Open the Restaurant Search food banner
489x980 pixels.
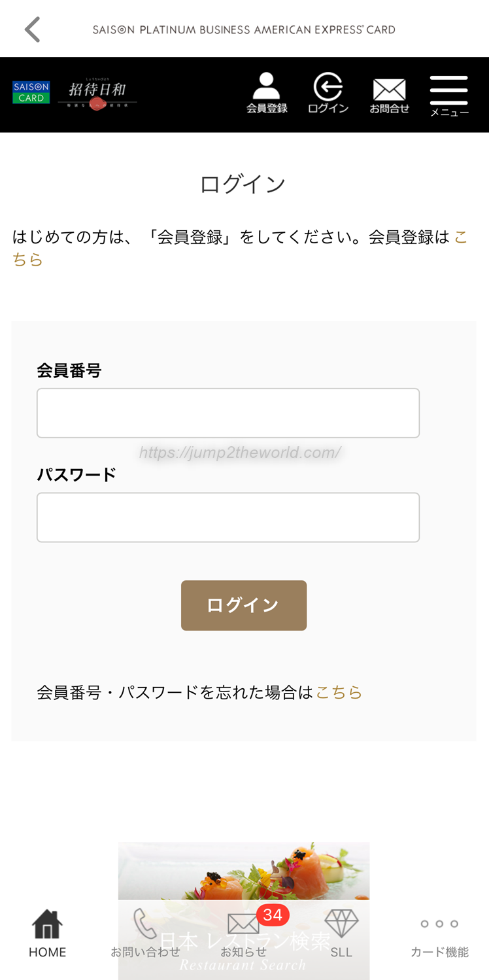(243, 870)
